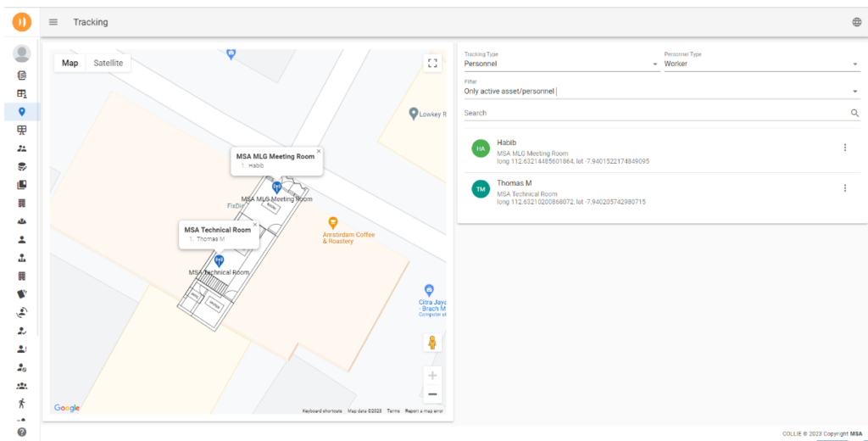
Task: Zoom out on the map
Action: click(432, 394)
